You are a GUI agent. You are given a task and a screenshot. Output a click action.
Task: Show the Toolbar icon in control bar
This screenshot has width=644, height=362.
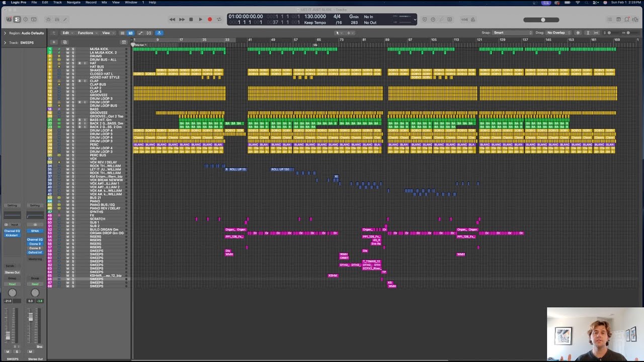tap(34, 20)
